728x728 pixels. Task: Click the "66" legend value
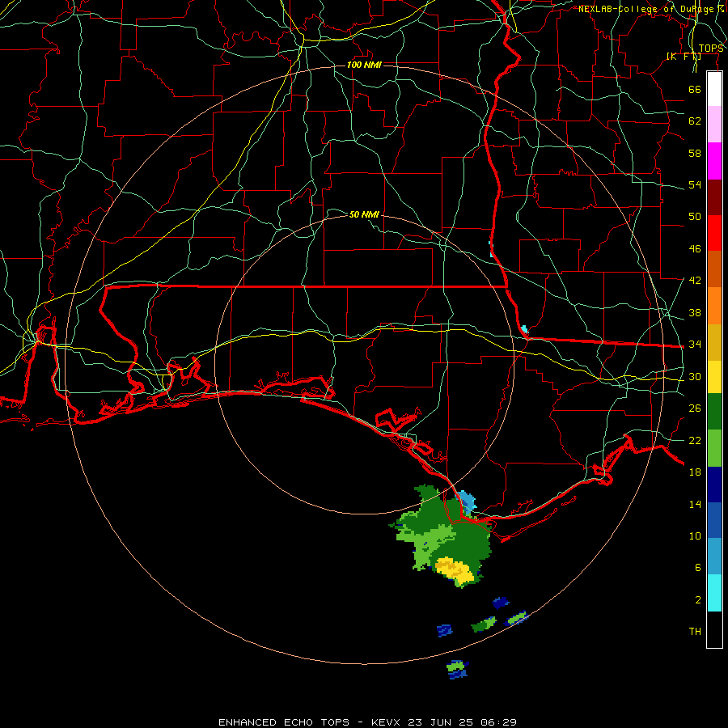(x=695, y=89)
